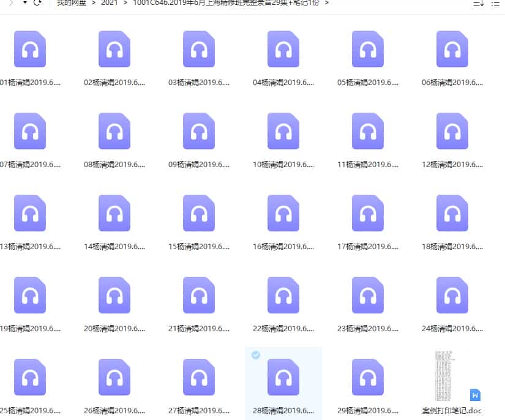
Task: Click the headphone icon on 07杨清娟2019.6
Action: (29, 130)
